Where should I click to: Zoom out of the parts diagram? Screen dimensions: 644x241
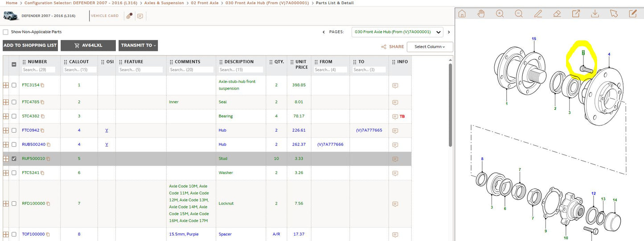pos(519,13)
